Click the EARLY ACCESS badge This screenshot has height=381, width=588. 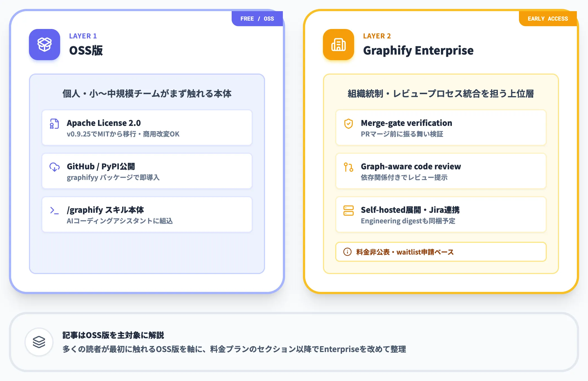click(x=548, y=19)
